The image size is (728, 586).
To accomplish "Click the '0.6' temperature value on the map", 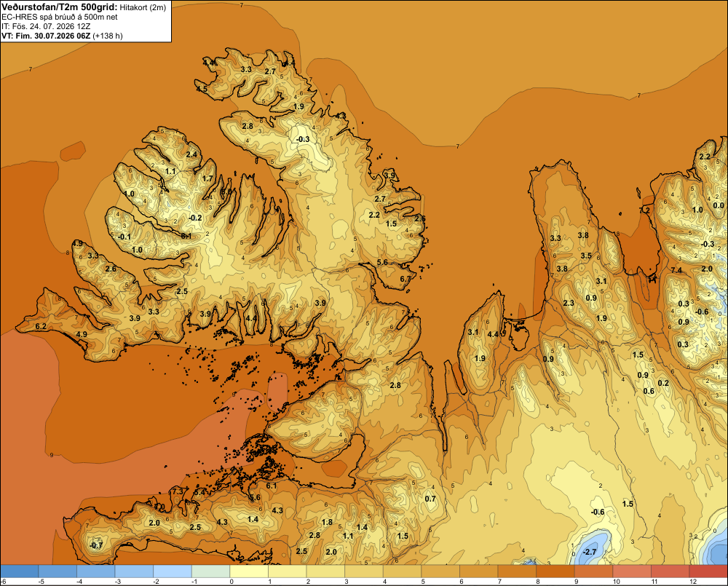I will (x=649, y=392).
